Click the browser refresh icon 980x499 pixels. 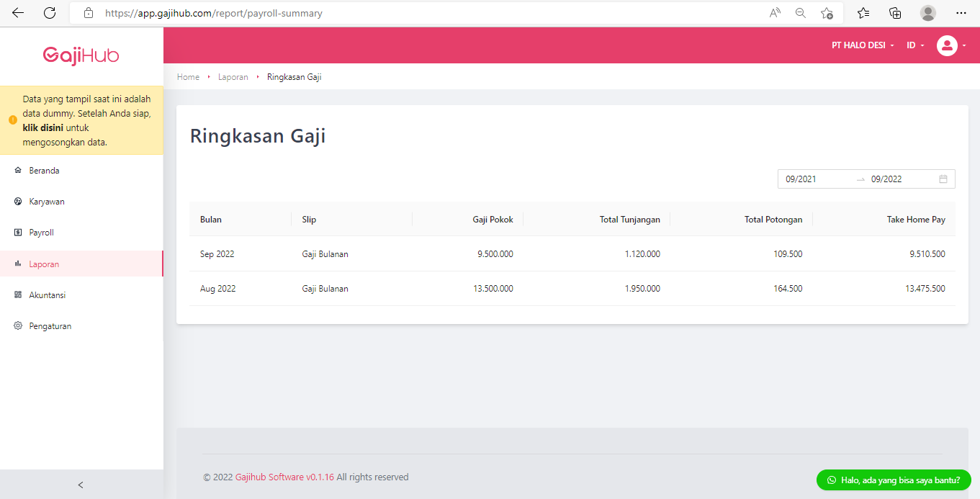(x=49, y=12)
